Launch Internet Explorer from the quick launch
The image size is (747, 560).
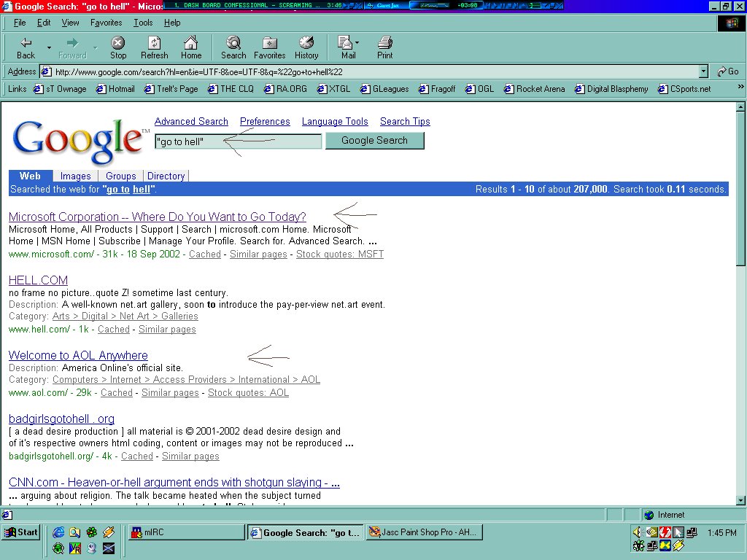pyautogui.click(x=58, y=532)
